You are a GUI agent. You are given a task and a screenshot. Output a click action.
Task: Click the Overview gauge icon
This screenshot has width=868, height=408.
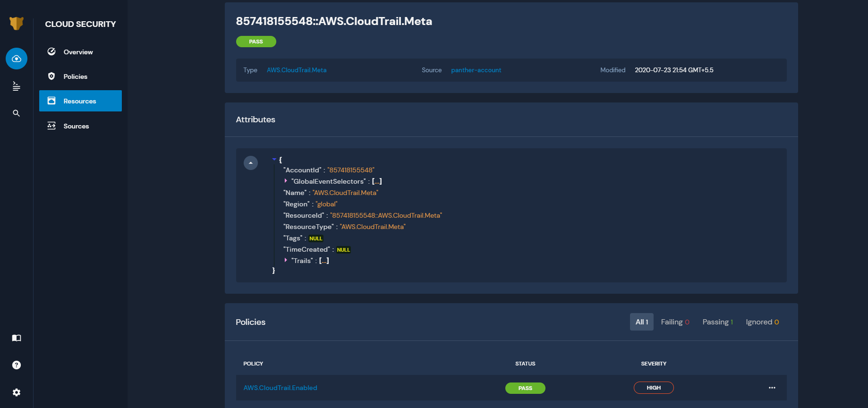tap(51, 51)
